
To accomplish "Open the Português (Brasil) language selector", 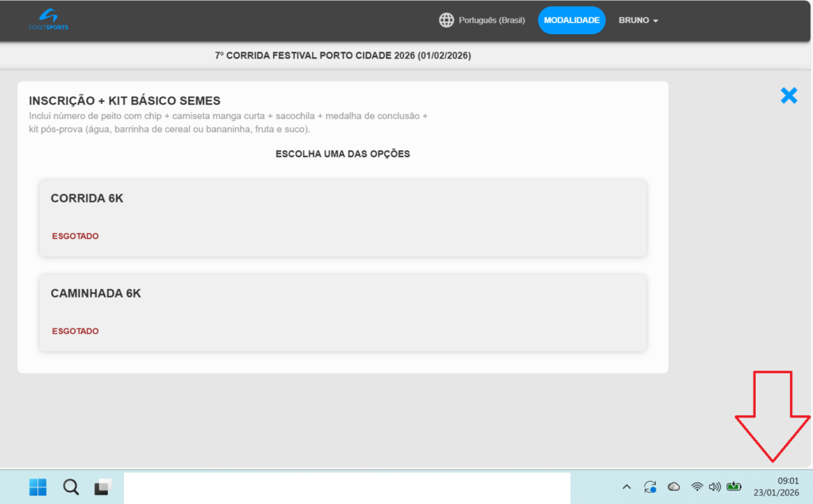I will pos(491,21).
